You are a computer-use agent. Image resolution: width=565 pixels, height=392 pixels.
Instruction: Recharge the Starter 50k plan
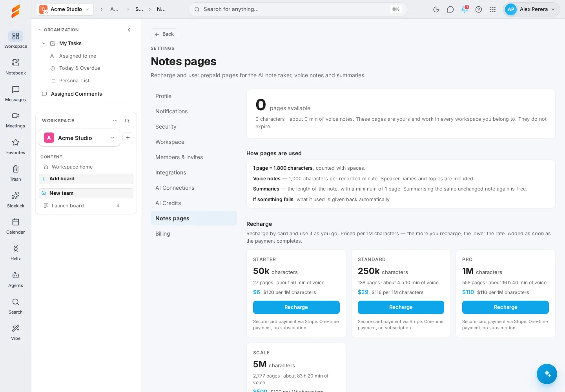pos(296,307)
